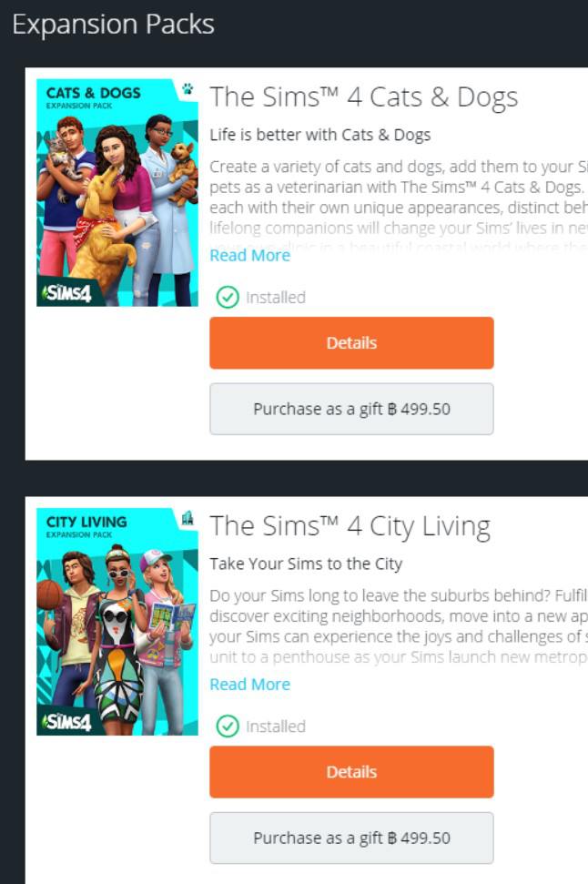Open Details for The Sims 4 City Living
This screenshot has height=884, width=588.
click(x=351, y=772)
